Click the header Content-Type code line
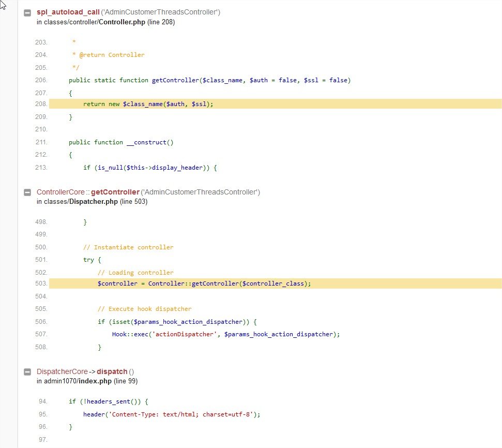The height and width of the screenshot is (448, 502). 172,414
